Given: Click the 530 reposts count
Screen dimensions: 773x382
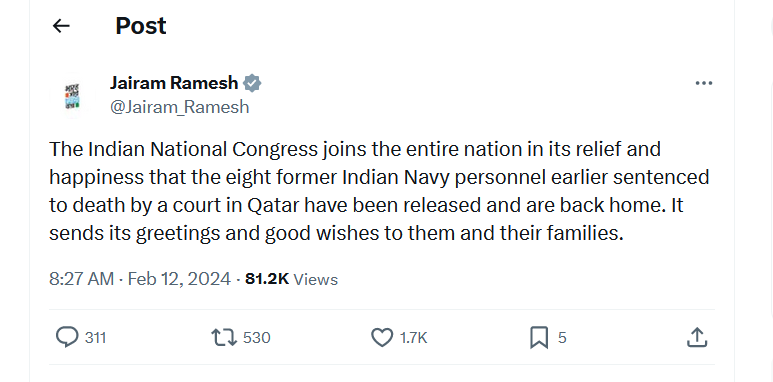Looking at the screenshot, I should pos(257,338).
